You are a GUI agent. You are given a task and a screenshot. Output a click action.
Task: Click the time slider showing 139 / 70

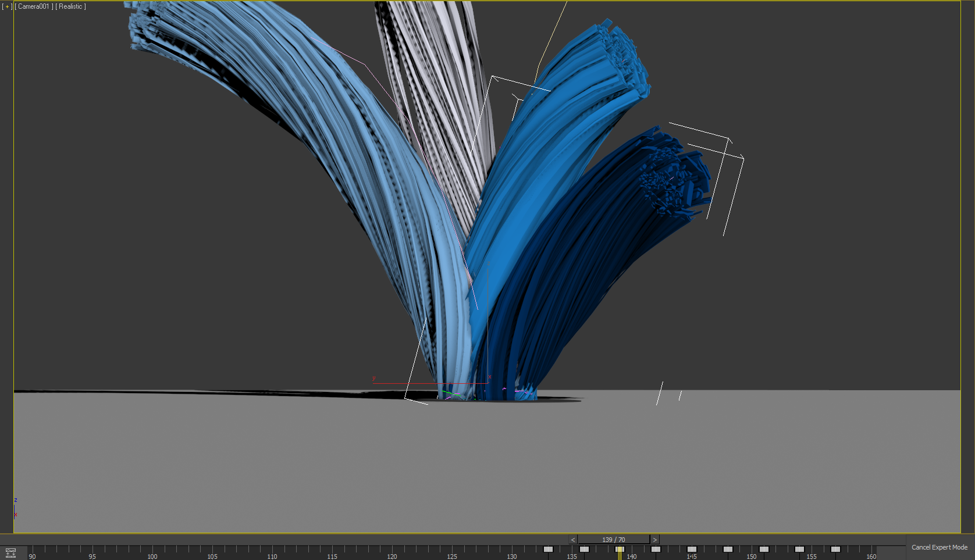[x=613, y=540]
